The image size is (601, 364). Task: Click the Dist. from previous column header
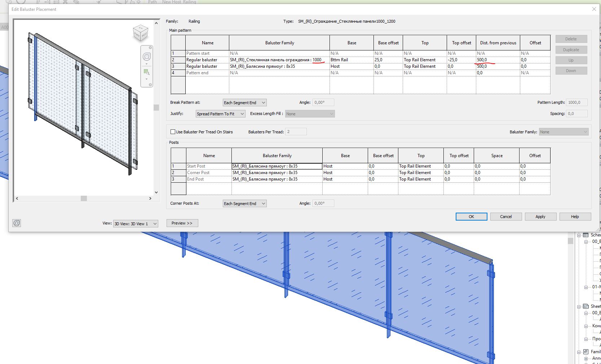click(x=498, y=43)
